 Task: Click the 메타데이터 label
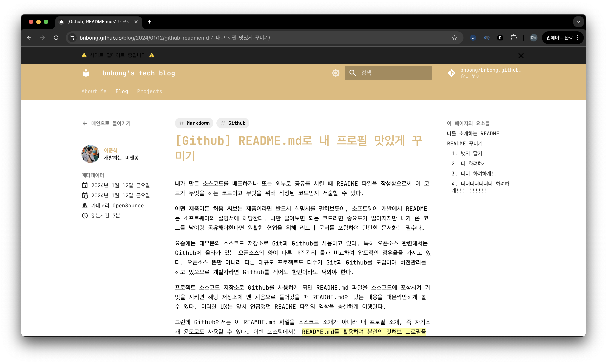point(93,175)
